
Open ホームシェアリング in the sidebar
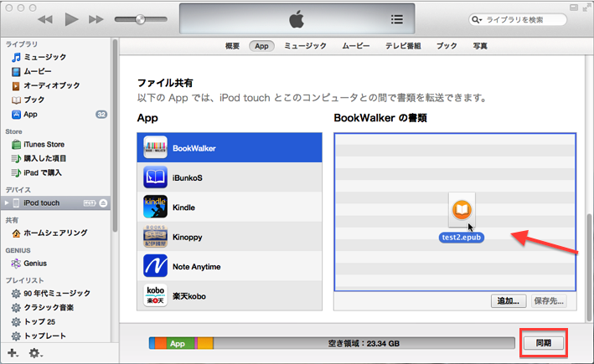pyautogui.click(x=56, y=233)
